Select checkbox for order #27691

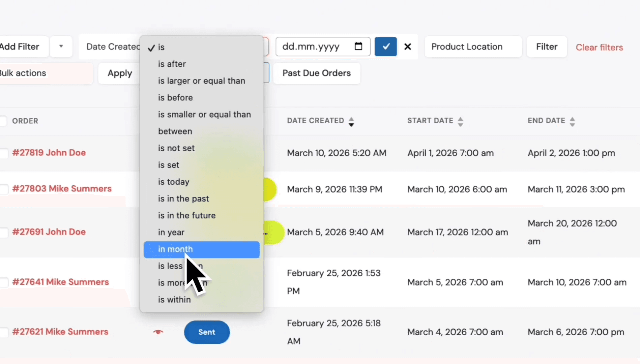click(x=3, y=232)
